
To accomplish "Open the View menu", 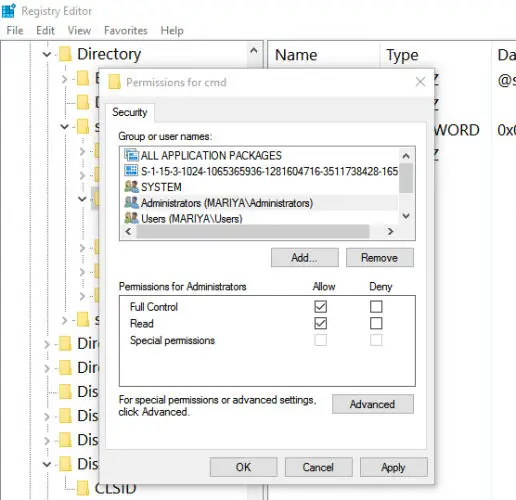I will (79, 31).
